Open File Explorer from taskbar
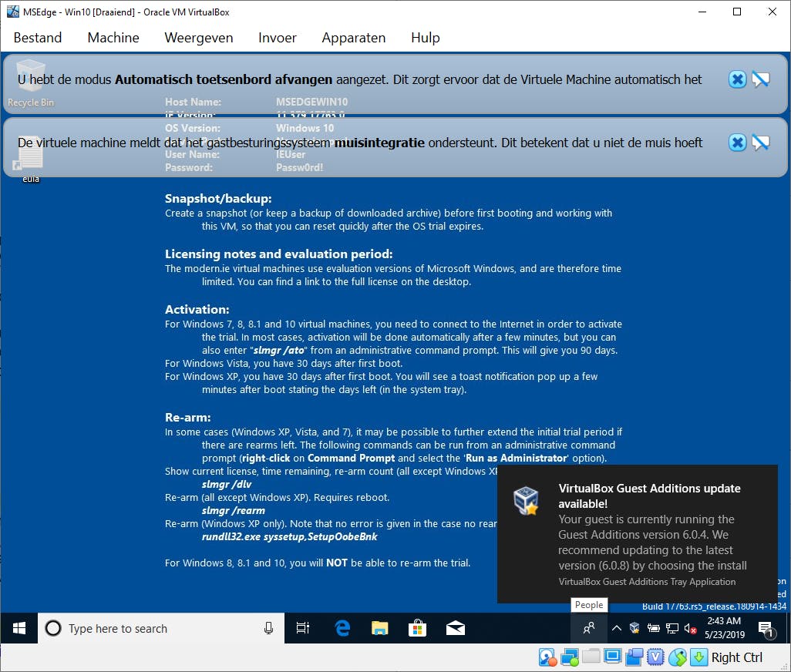The width and height of the screenshot is (791, 672). pos(380,628)
